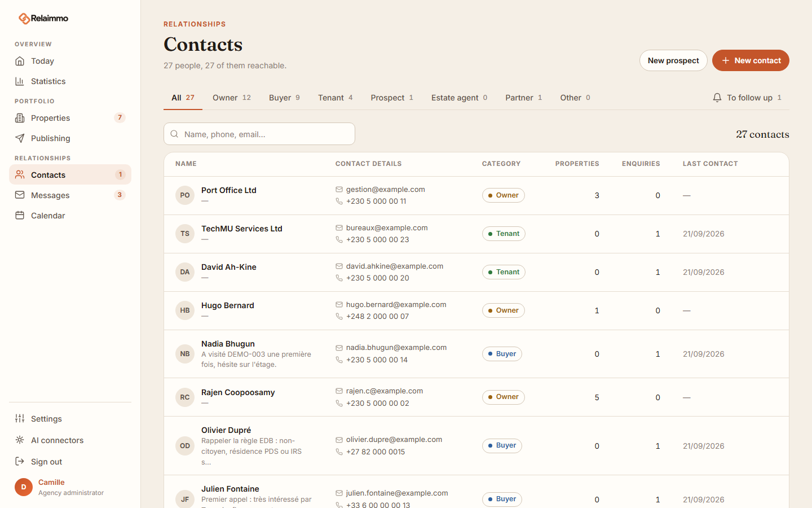812x508 pixels.
Task: Open Today via its home icon
Action: tap(20, 61)
